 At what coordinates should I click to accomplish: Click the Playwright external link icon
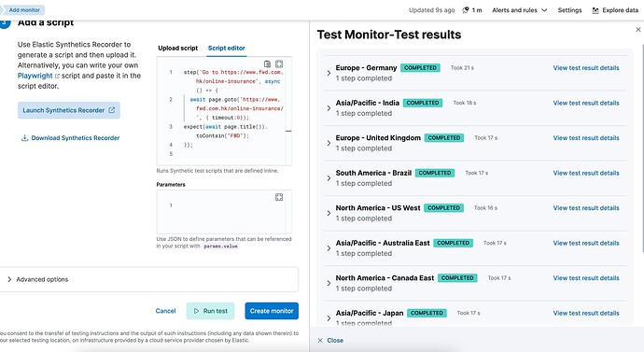coord(57,76)
